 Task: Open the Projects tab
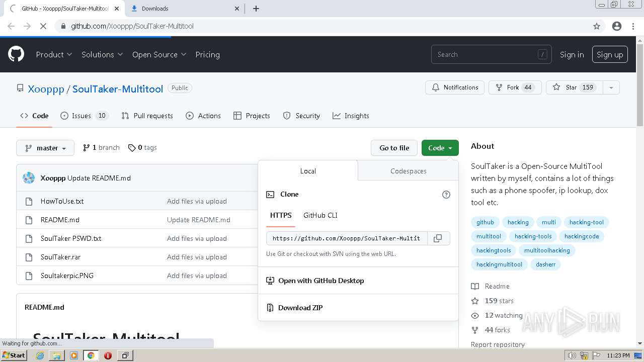(x=252, y=116)
